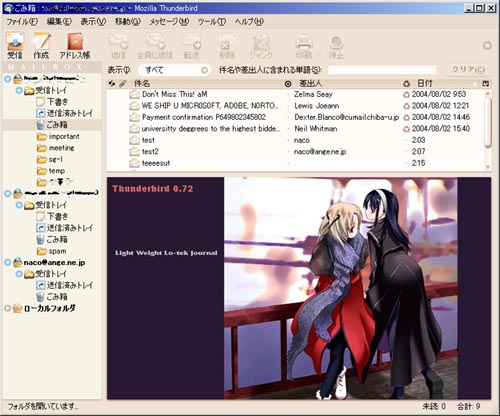Click the 停止 stop toolbar icon
This screenshot has width=500, height=416.
(336, 46)
